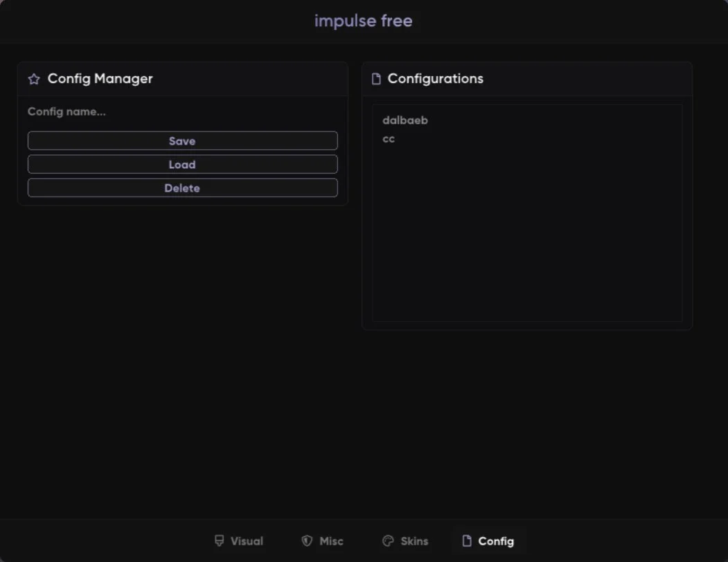Go to the Skins tab label
This screenshot has width=728, height=562.
tap(414, 541)
